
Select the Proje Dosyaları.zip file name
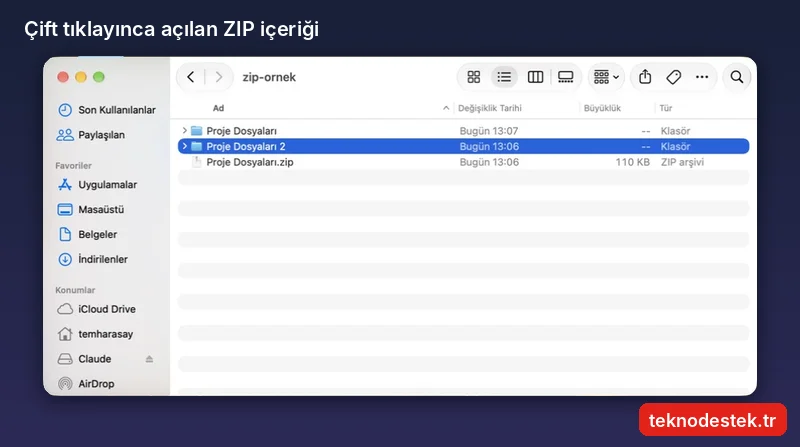click(250, 162)
